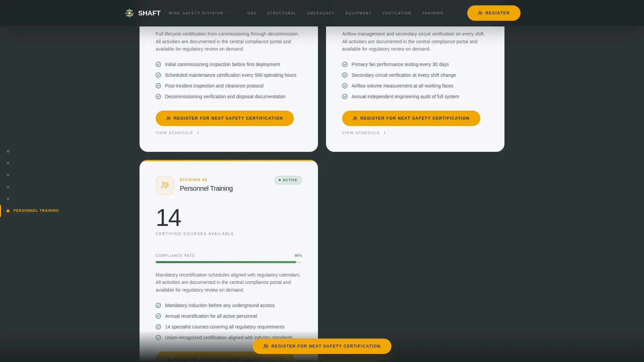Click the person icon in the left card's Register button

point(169,118)
